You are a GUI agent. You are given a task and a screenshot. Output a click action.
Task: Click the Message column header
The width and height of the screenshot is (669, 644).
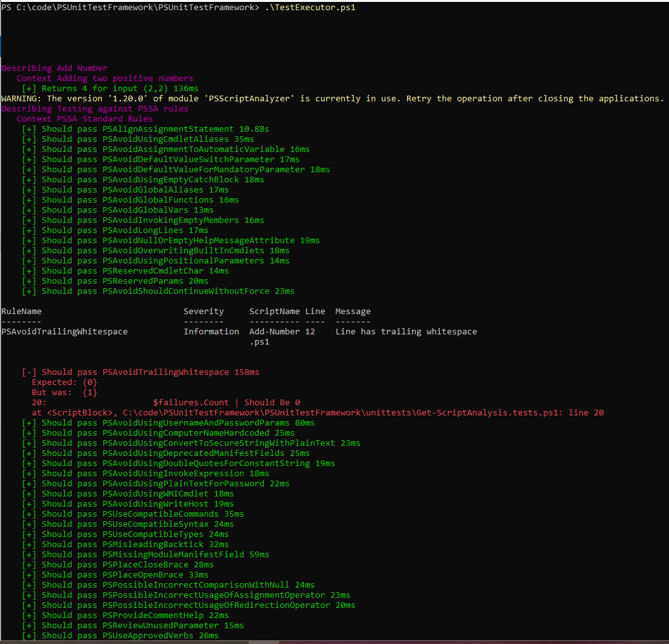pyautogui.click(x=353, y=311)
